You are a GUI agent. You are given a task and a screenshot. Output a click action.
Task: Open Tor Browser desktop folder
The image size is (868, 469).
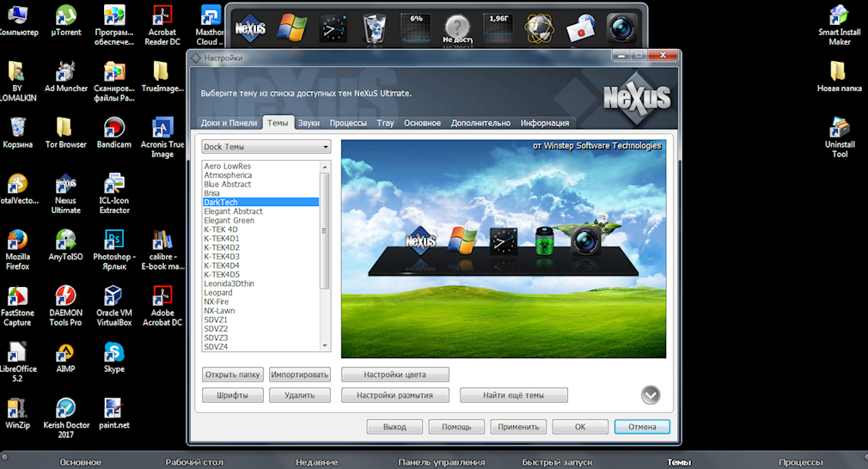point(66,133)
